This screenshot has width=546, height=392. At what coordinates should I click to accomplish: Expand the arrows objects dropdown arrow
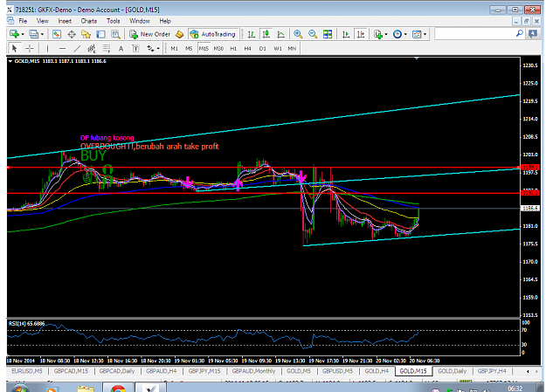158,48
